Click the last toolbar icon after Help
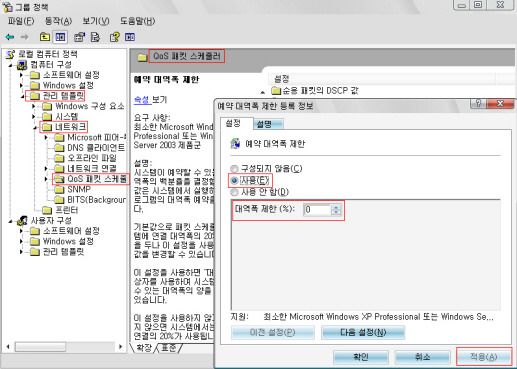This screenshot has width=517, height=369. [x=130, y=37]
